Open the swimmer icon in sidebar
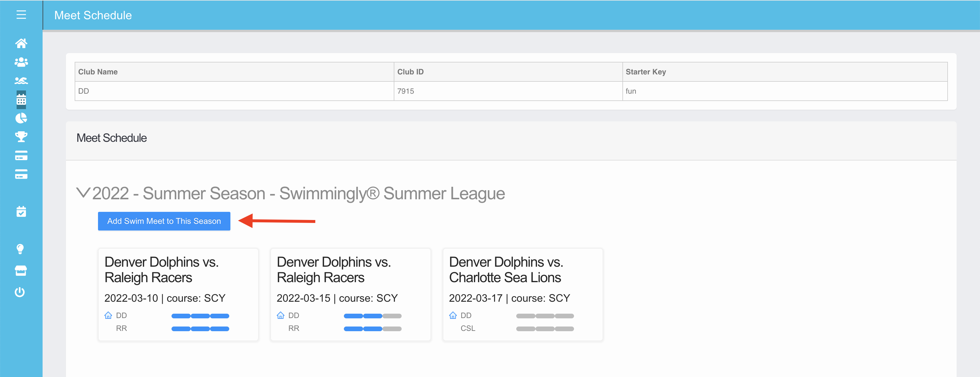The height and width of the screenshot is (377, 980). pos(21,81)
